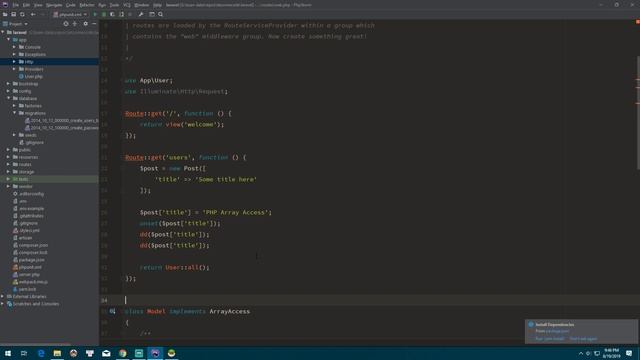This screenshot has height=360, width=640.
Task: Click the Task View icon in taskbar
Action: point(24,353)
